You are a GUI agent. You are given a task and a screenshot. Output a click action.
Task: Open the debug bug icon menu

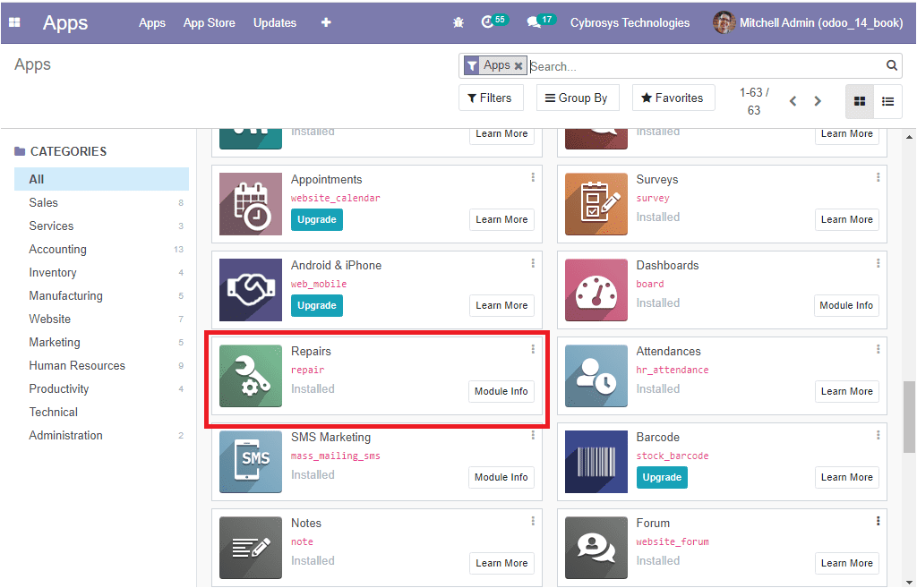click(x=458, y=22)
